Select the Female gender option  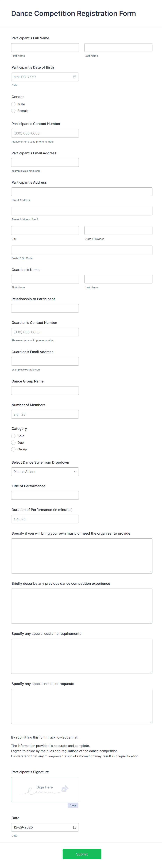click(x=13, y=111)
